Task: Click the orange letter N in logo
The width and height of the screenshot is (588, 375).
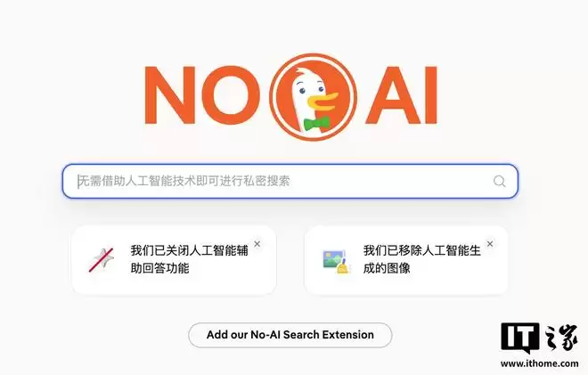Action: pos(170,95)
